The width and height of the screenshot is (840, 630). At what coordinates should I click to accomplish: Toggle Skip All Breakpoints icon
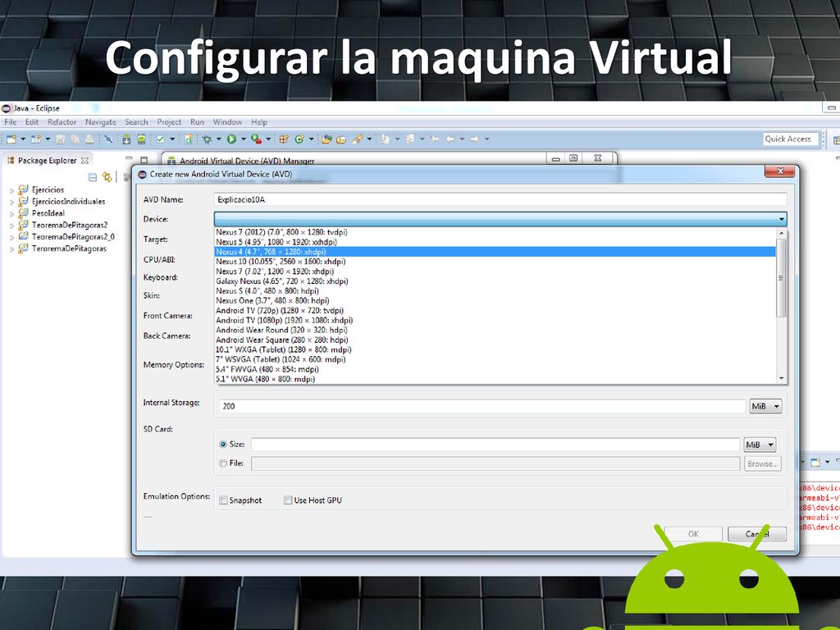point(109,139)
